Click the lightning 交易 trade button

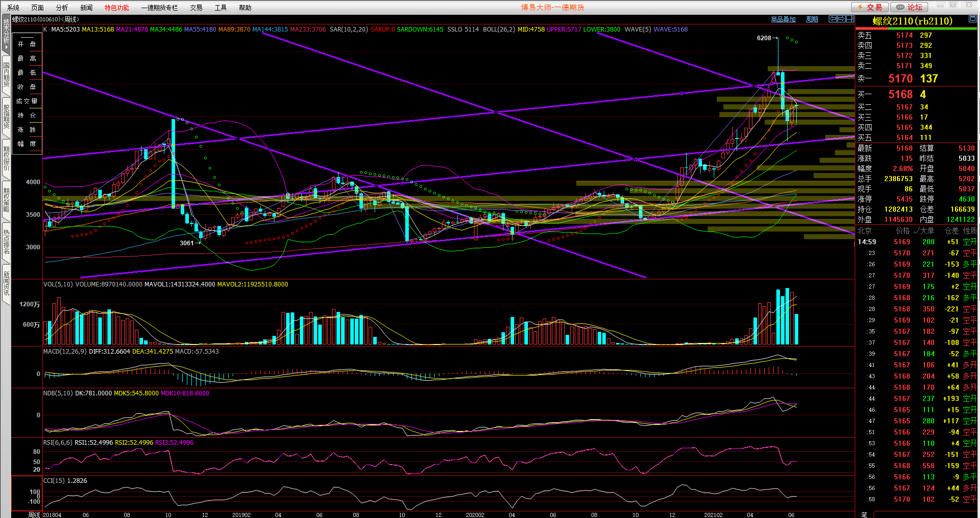(870, 7)
